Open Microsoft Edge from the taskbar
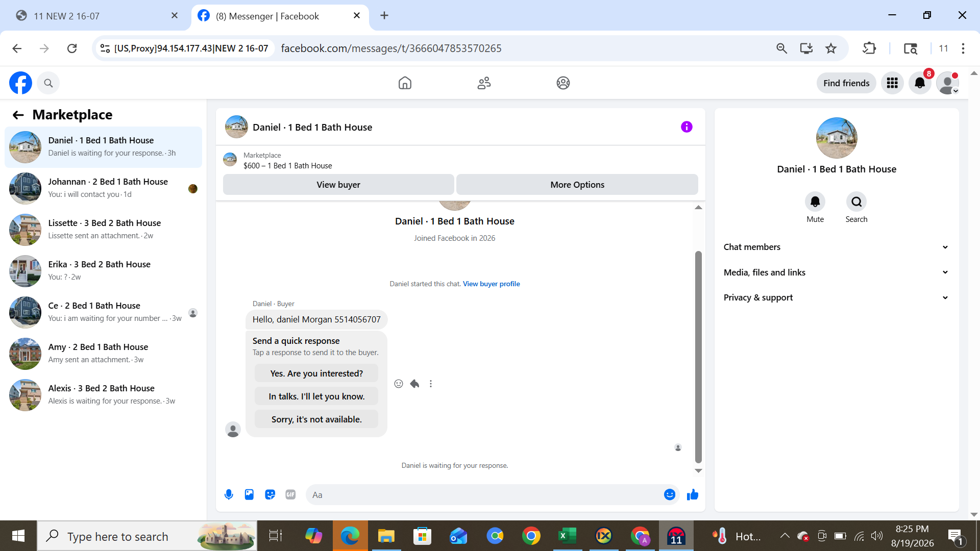This screenshot has height=551, width=980. pos(350,536)
